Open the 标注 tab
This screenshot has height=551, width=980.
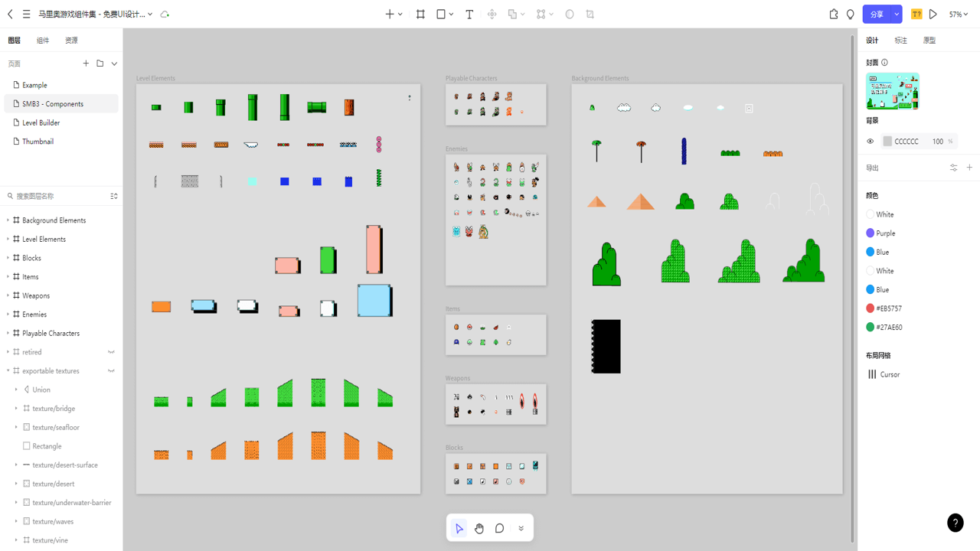point(901,40)
